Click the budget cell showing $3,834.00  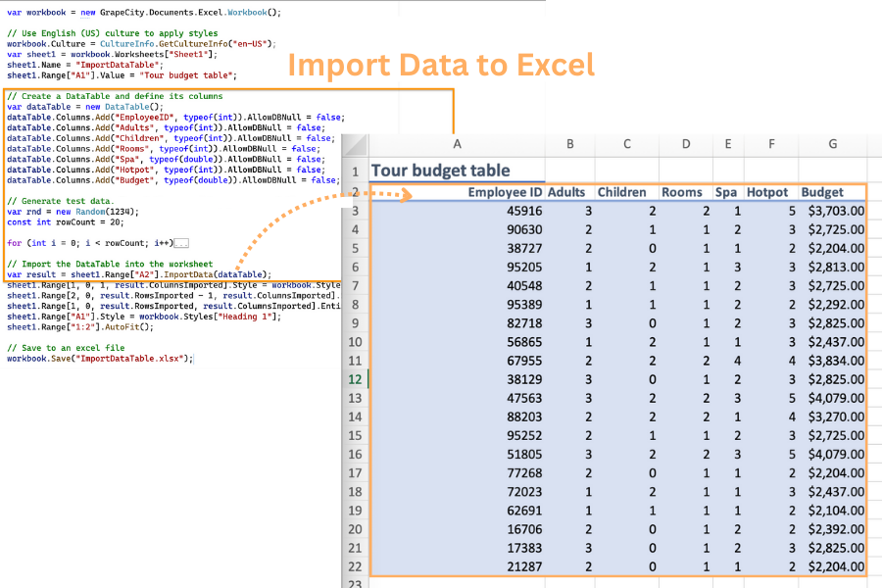click(832, 361)
